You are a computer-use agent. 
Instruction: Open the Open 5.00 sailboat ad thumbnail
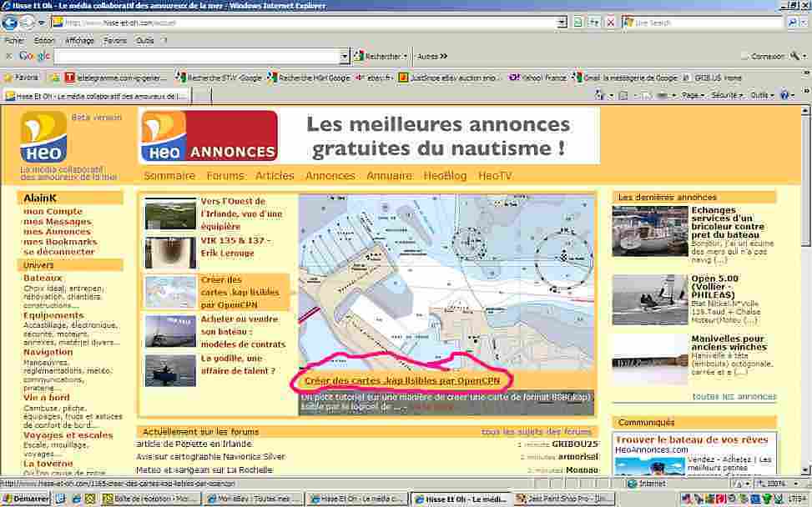[650, 299]
